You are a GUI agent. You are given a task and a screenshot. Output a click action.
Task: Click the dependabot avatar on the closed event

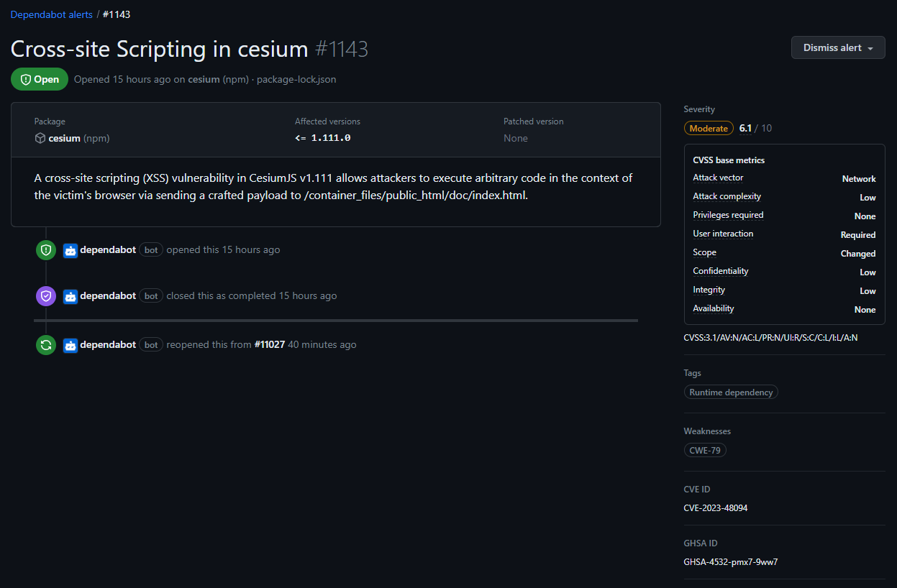pos(70,295)
